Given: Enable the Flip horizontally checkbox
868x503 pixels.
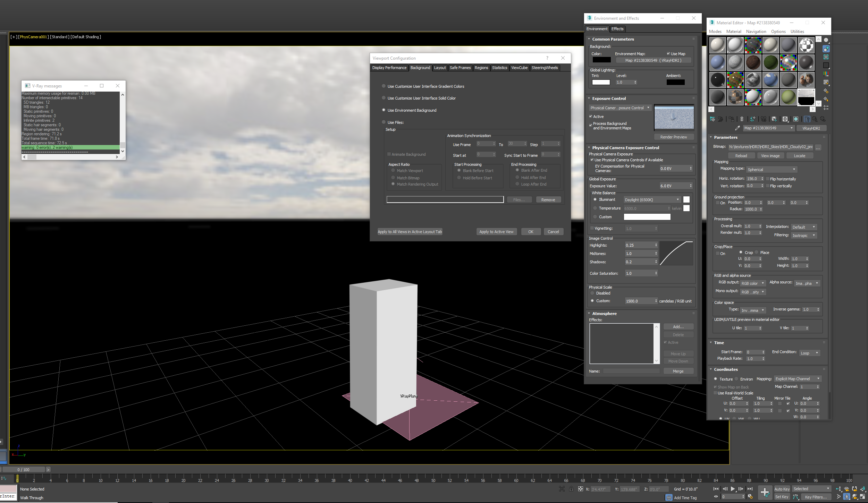Looking at the screenshot, I should click(768, 179).
